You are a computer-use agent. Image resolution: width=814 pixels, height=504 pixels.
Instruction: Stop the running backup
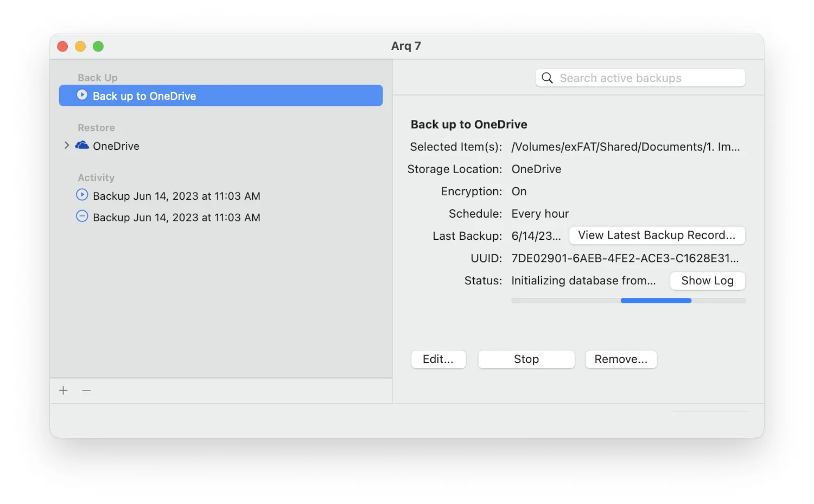pyautogui.click(x=526, y=359)
